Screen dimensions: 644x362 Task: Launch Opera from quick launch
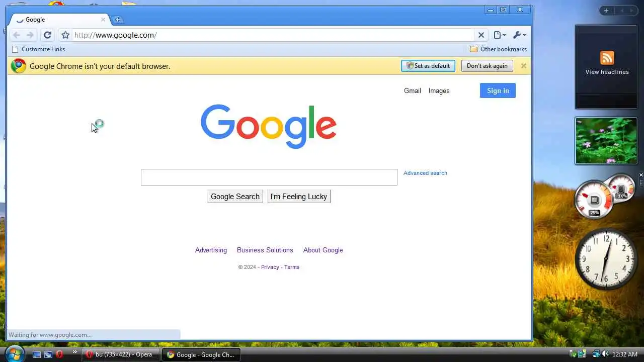tap(59, 354)
